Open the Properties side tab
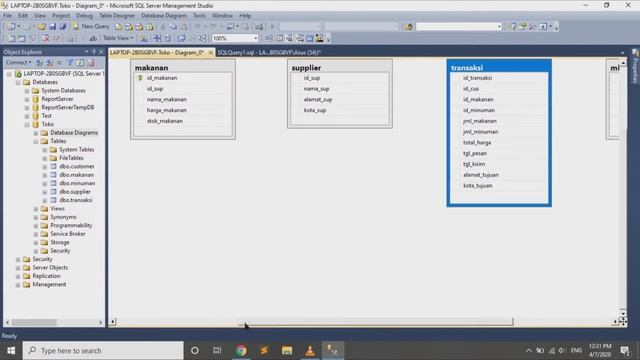The width and height of the screenshot is (640, 360). [x=635, y=67]
